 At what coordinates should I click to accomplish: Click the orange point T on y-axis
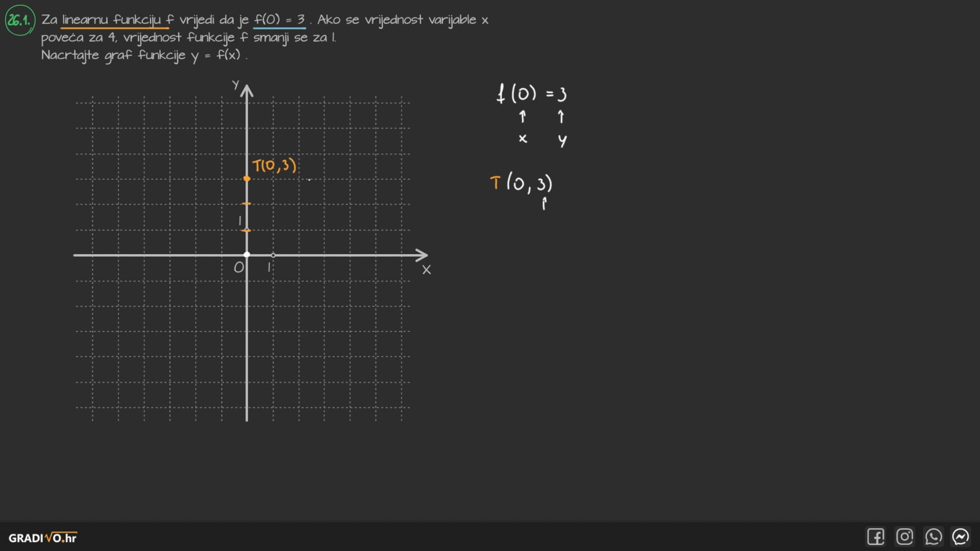(247, 179)
